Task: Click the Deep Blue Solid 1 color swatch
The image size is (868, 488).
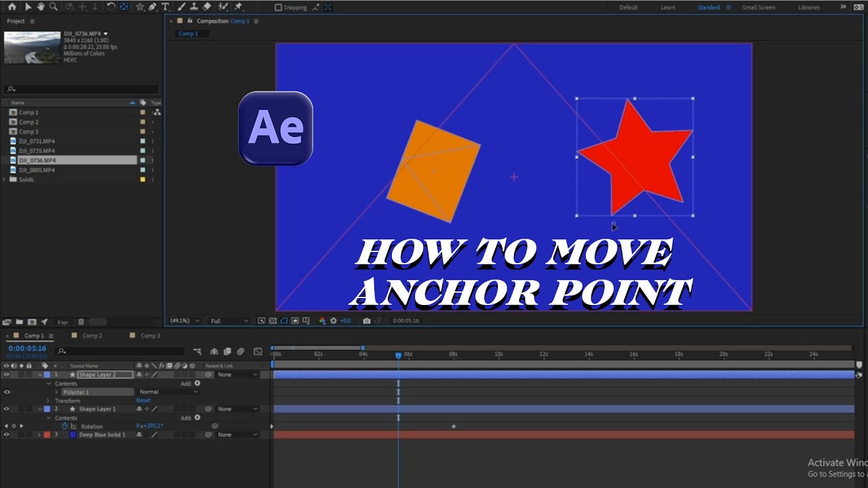Action: tap(73, 435)
